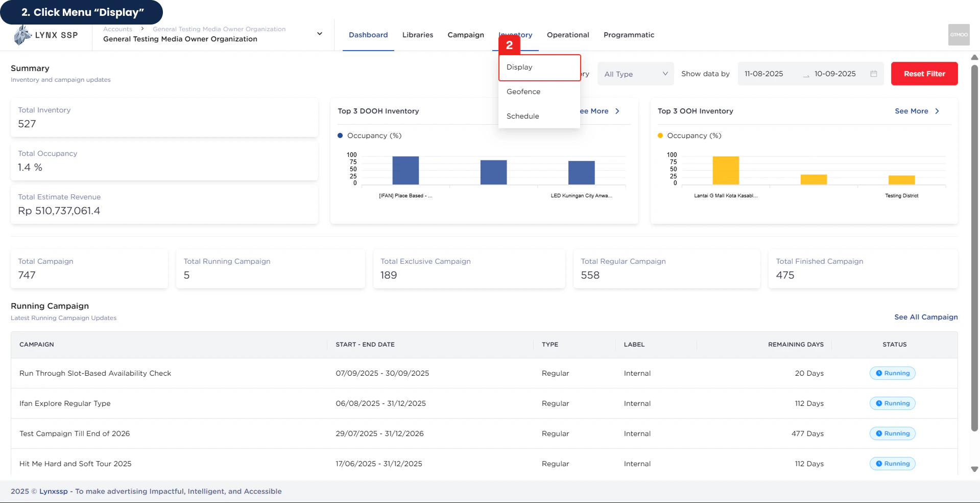The width and height of the screenshot is (980, 503).
Task: Click See More arrow for Top 3 DOOH Inventory
Action: pos(617,111)
